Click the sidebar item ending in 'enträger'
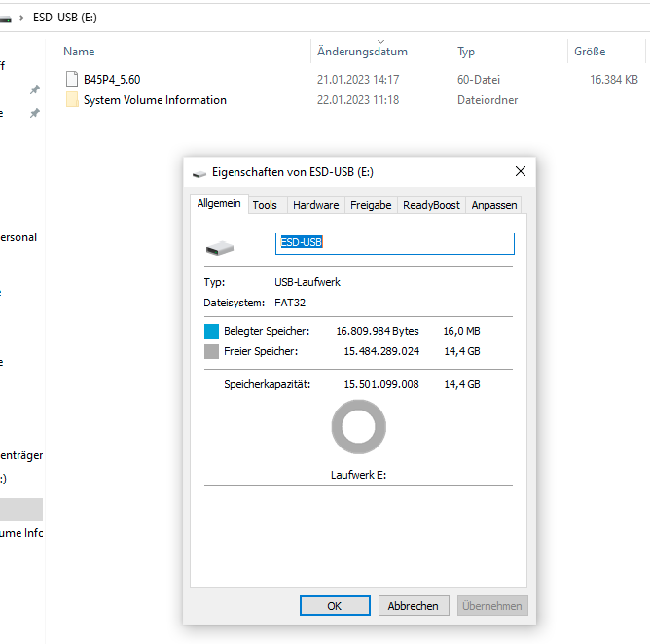Image resolution: width=650 pixels, height=644 pixels. pyautogui.click(x=21, y=455)
